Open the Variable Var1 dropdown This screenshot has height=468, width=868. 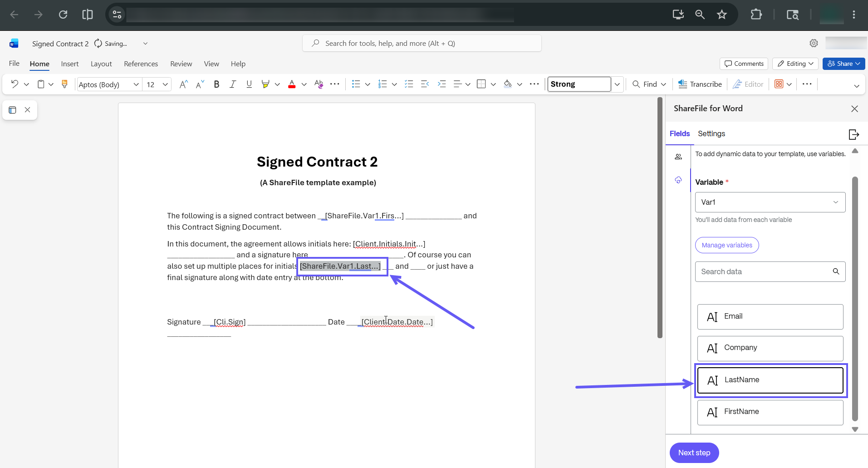[x=770, y=202]
